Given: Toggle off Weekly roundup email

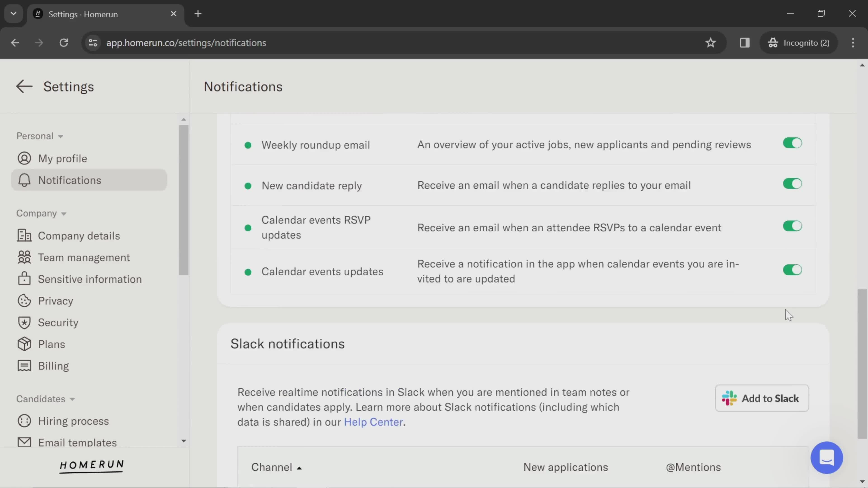Looking at the screenshot, I should (x=792, y=143).
